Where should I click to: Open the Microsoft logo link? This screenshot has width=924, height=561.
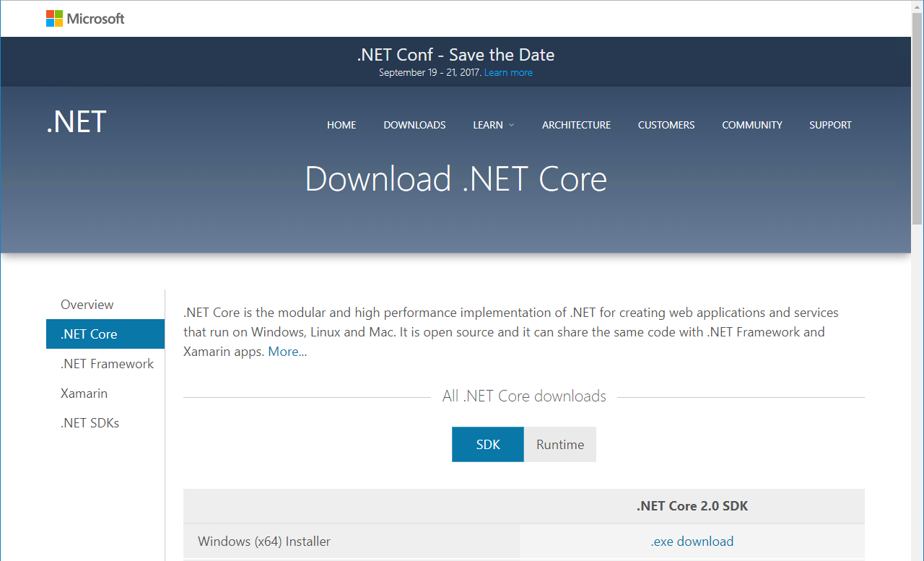(x=85, y=18)
